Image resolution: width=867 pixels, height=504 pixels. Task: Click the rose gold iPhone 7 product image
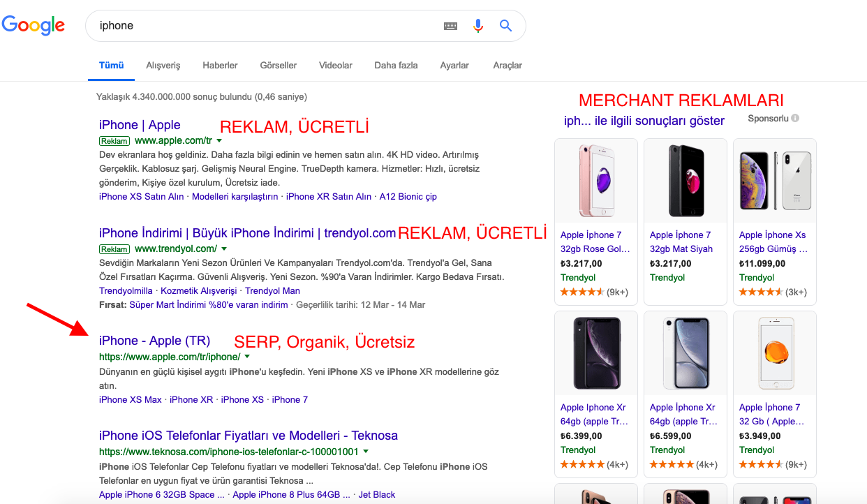tap(596, 181)
